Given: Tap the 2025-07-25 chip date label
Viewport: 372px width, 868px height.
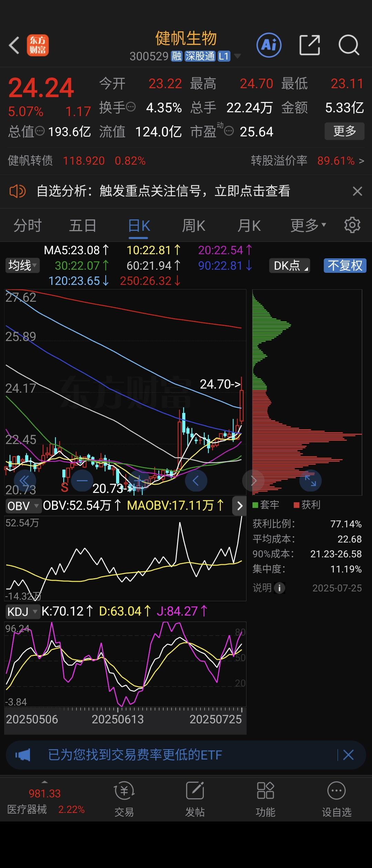Looking at the screenshot, I should click(x=337, y=588).
